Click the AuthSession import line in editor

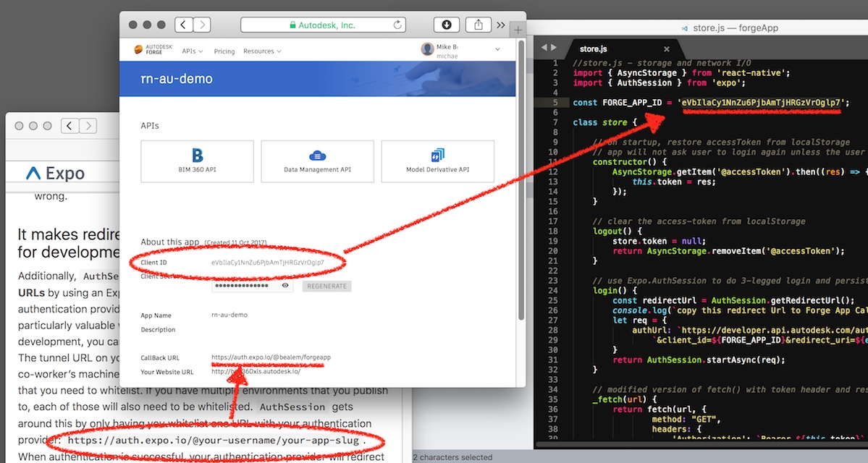660,83
